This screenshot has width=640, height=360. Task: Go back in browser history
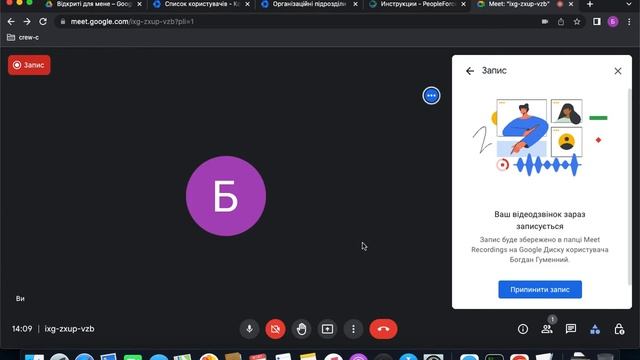(11, 22)
